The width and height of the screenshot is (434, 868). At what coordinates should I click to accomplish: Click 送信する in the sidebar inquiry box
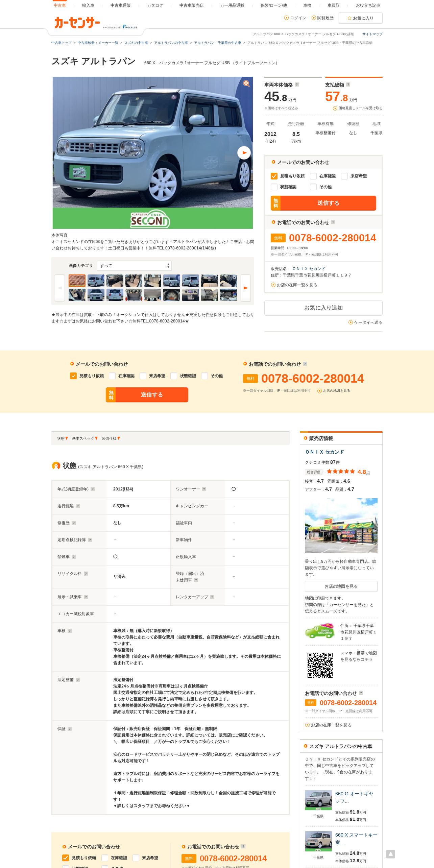[x=323, y=203]
